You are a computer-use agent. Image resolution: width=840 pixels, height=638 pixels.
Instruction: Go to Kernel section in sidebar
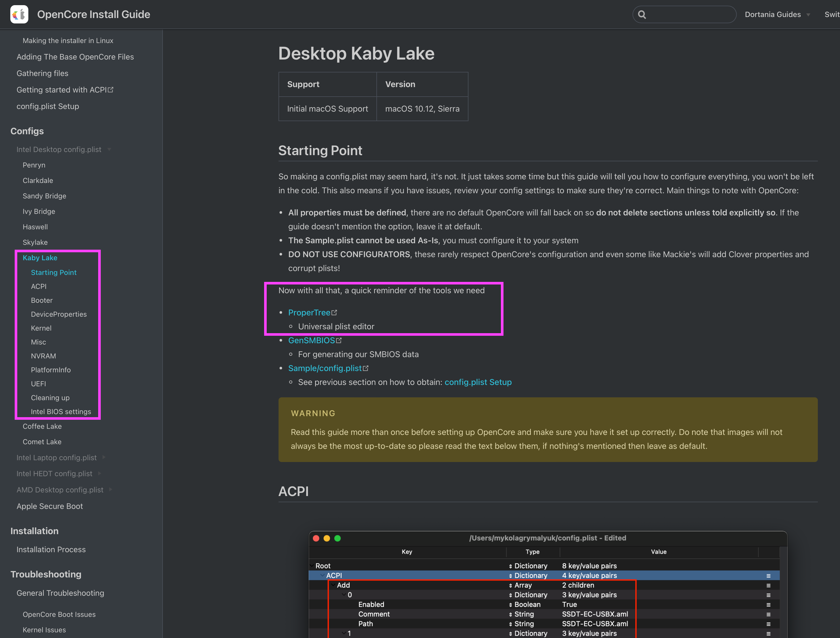point(41,328)
